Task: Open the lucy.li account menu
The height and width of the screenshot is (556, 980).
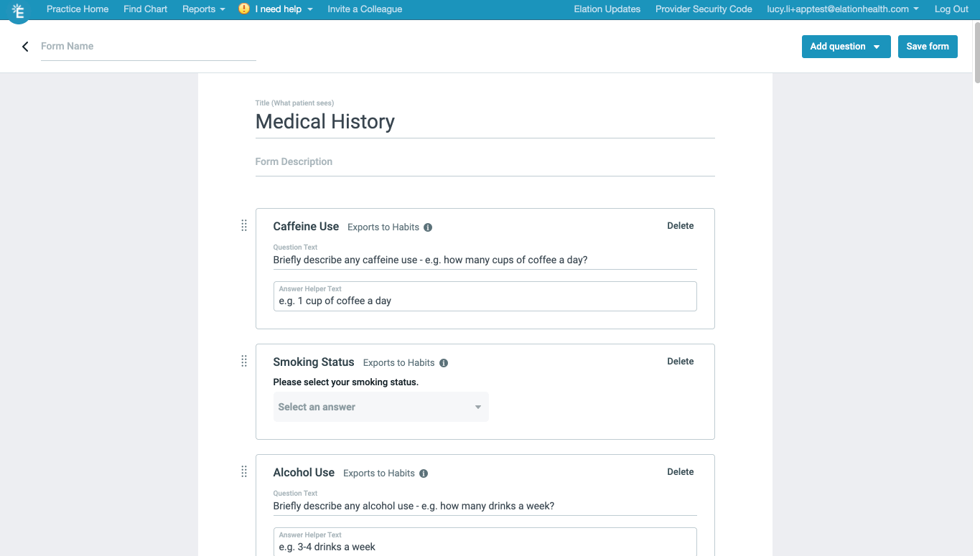Action: 839,9
